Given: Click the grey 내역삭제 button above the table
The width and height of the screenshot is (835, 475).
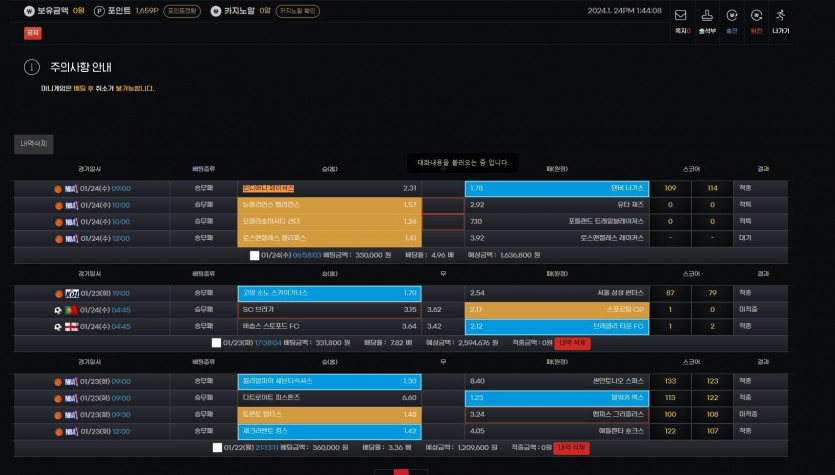Looking at the screenshot, I should pos(33,144).
